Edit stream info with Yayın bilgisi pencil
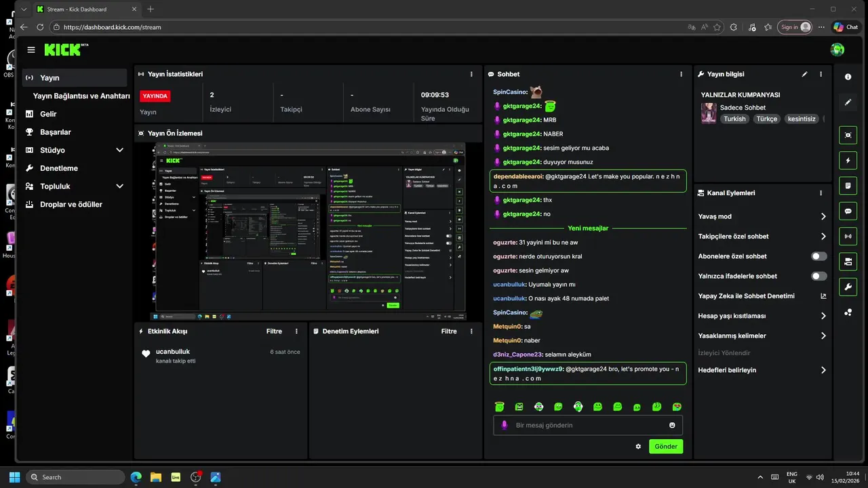 804,74
